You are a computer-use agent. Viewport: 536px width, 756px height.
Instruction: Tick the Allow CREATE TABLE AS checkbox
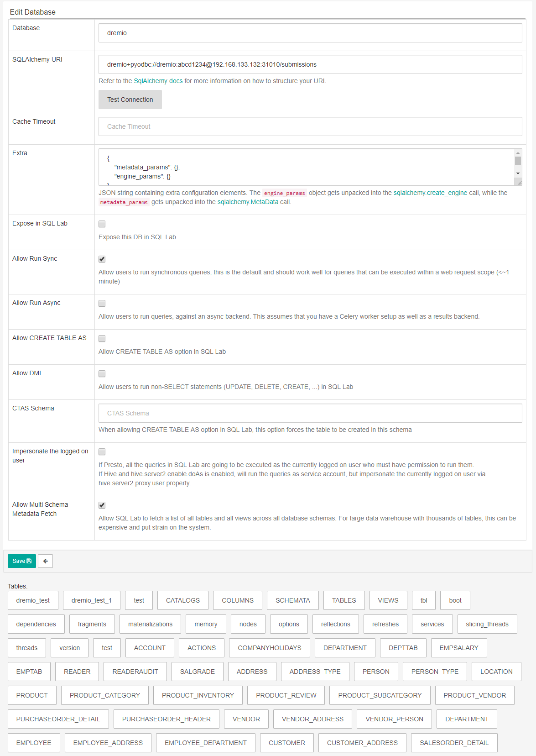pos(102,339)
